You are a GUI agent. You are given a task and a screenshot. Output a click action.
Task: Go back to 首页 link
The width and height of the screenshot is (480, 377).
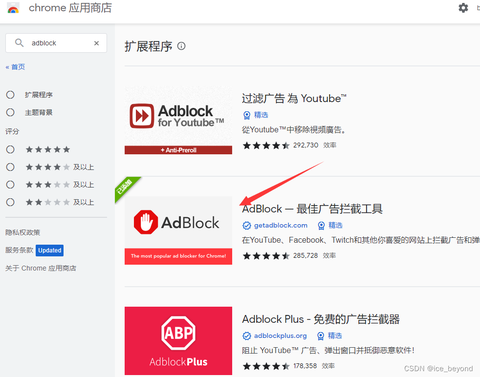[15, 67]
